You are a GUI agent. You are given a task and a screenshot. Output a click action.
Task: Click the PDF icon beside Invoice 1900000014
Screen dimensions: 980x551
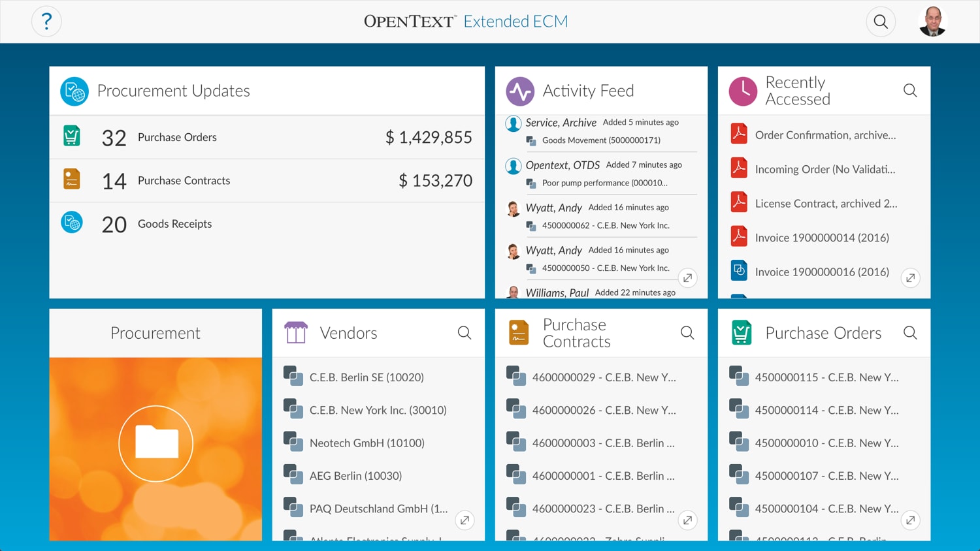coord(738,237)
